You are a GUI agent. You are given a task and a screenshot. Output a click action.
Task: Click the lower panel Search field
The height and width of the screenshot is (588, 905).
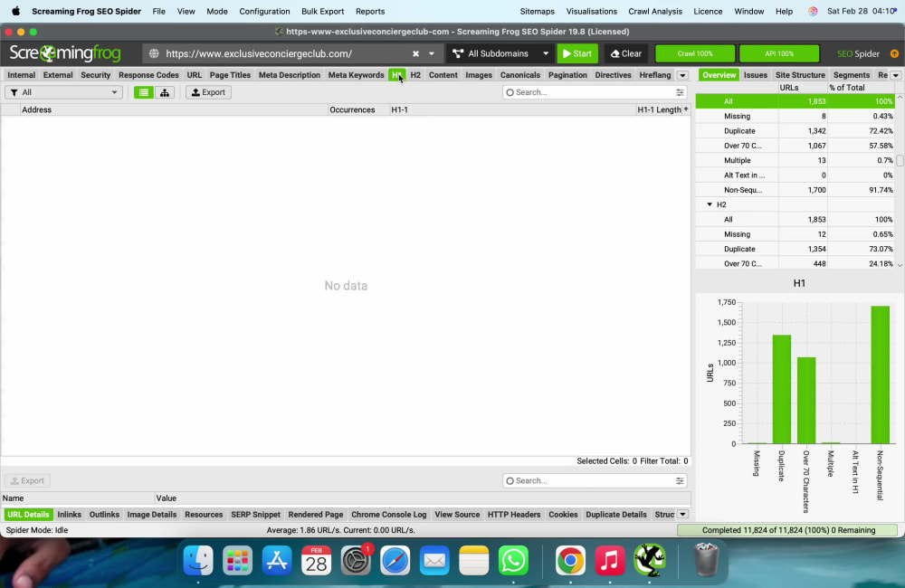coord(595,480)
